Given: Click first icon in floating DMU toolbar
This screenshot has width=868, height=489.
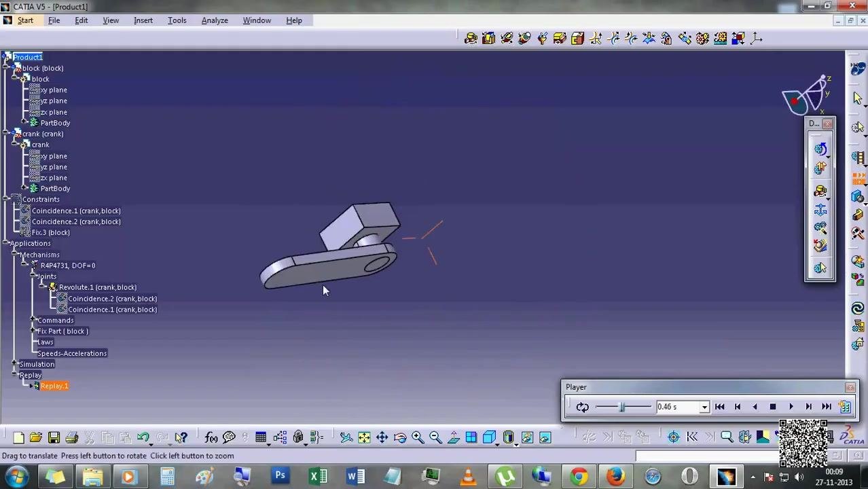Looking at the screenshot, I should click(820, 149).
